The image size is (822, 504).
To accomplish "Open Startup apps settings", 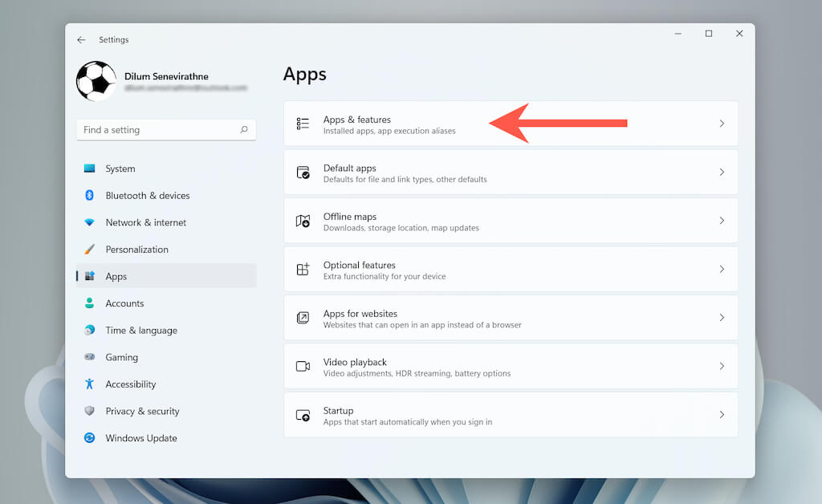I will 511,414.
